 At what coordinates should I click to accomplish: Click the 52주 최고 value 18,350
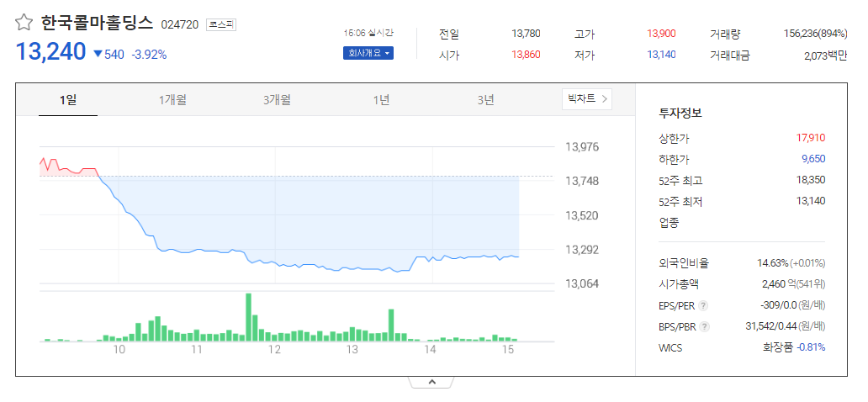[811, 180]
